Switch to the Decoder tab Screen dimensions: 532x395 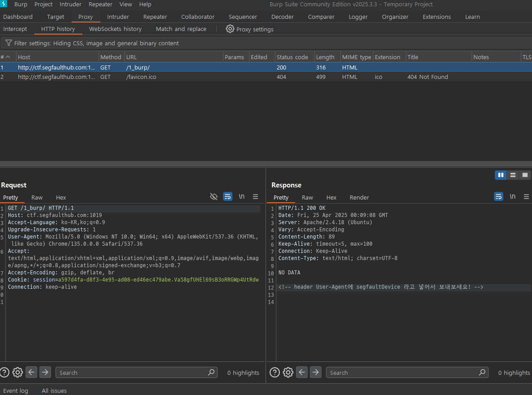(282, 17)
